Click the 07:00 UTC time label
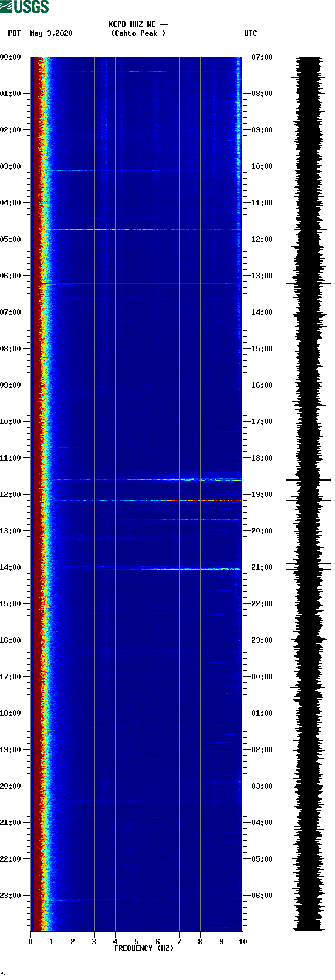Viewport: 335px width, 980px height. tap(262, 57)
